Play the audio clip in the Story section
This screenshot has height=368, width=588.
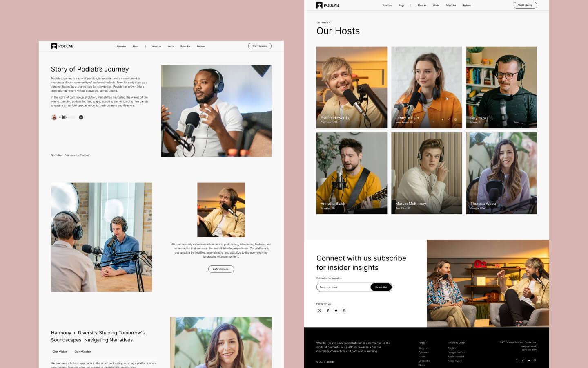[x=81, y=117]
